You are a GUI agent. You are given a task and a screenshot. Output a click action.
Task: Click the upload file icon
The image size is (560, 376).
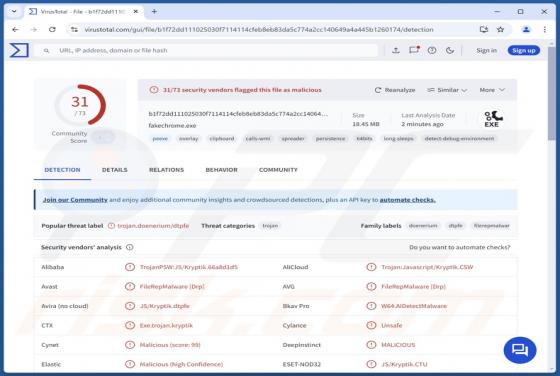coord(396,50)
